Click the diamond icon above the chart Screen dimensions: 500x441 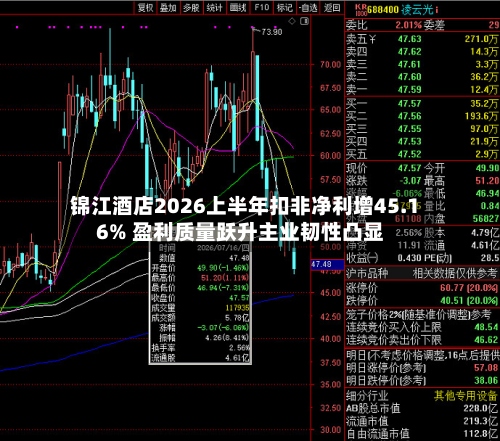coord(292,21)
